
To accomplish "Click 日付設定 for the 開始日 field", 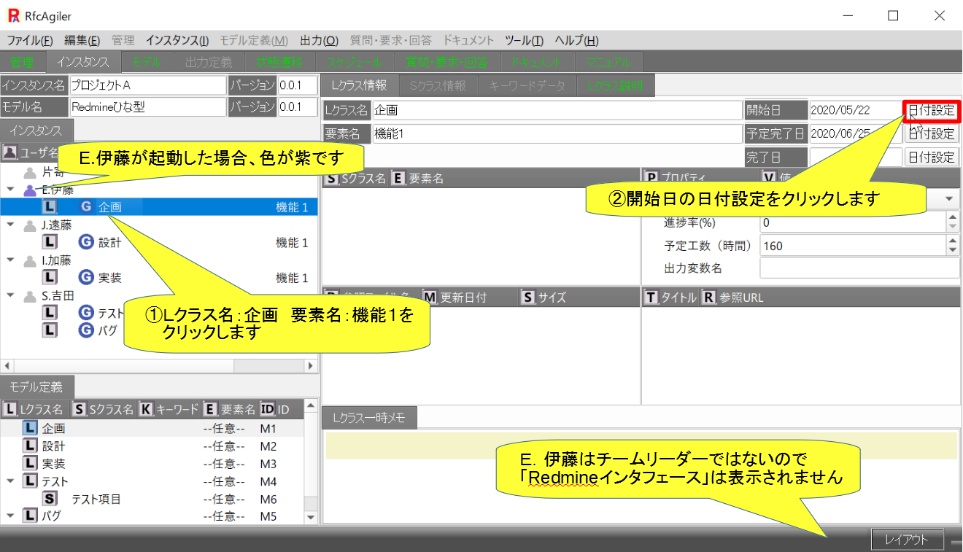I will (x=931, y=111).
